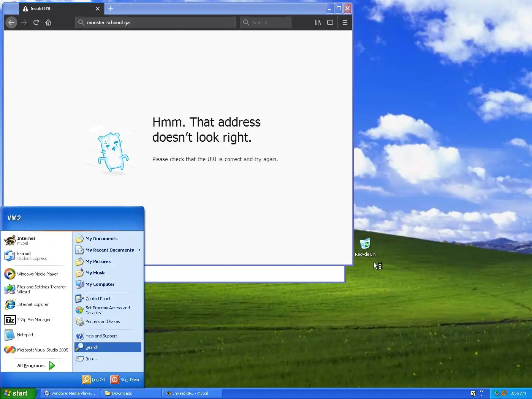This screenshot has width=532, height=399.
Task: Open Files and Settings Transfer Wizard
Action: (37, 289)
